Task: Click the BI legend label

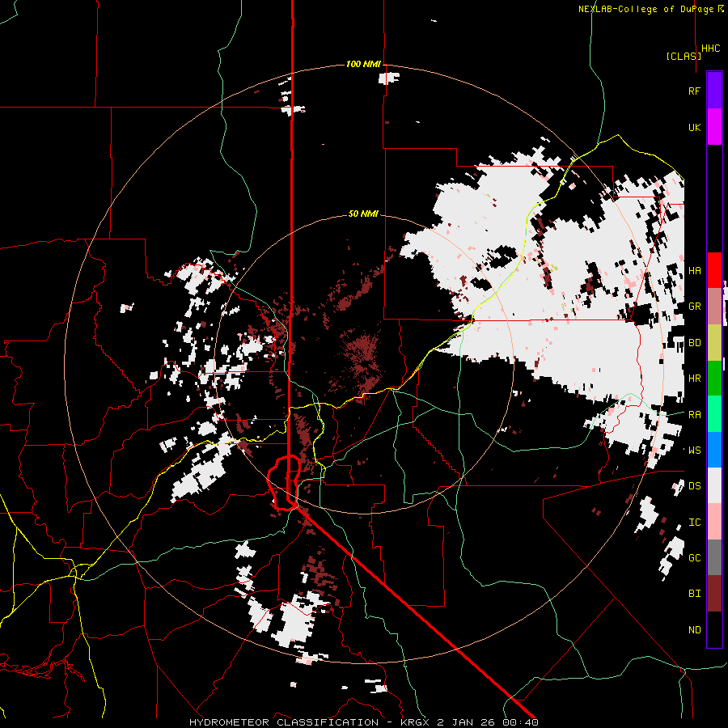Action: click(x=695, y=594)
